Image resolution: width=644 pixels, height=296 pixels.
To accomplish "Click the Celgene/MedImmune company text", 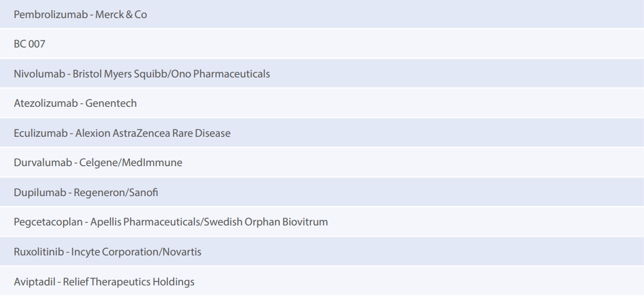I will click(x=131, y=162).
